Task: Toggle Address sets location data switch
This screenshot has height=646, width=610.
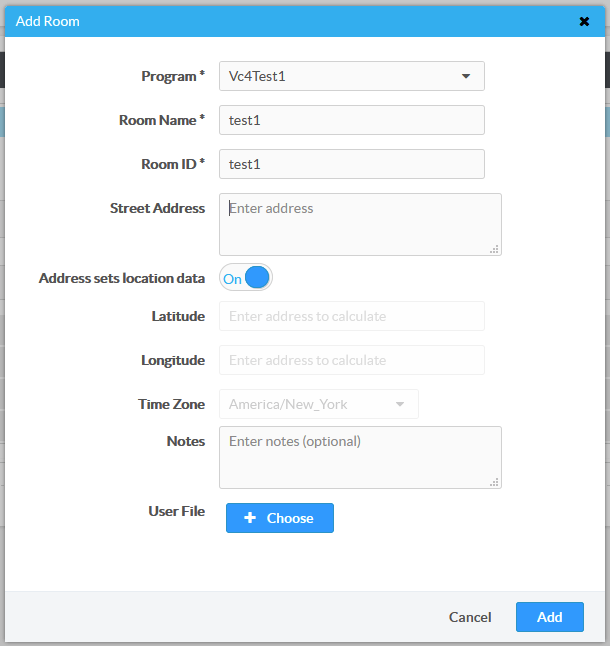Action: click(246, 278)
